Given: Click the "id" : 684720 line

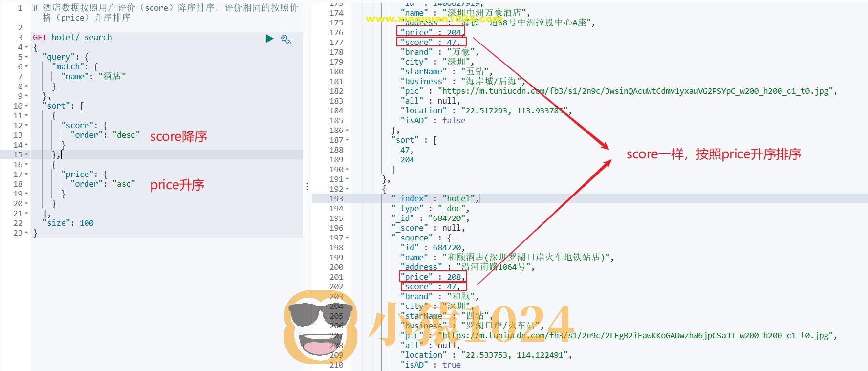Looking at the screenshot, I should pos(433,247).
